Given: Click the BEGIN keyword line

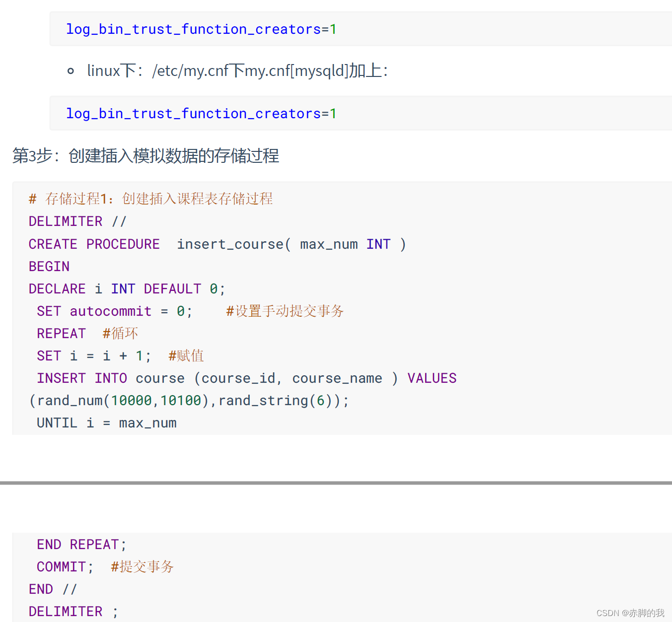Looking at the screenshot, I should click(x=49, y=267).
